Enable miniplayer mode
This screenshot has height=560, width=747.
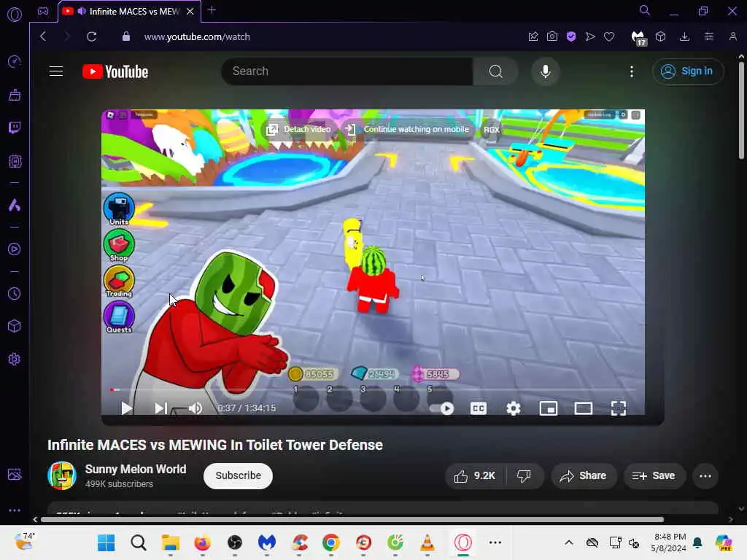tap(549, 408)
